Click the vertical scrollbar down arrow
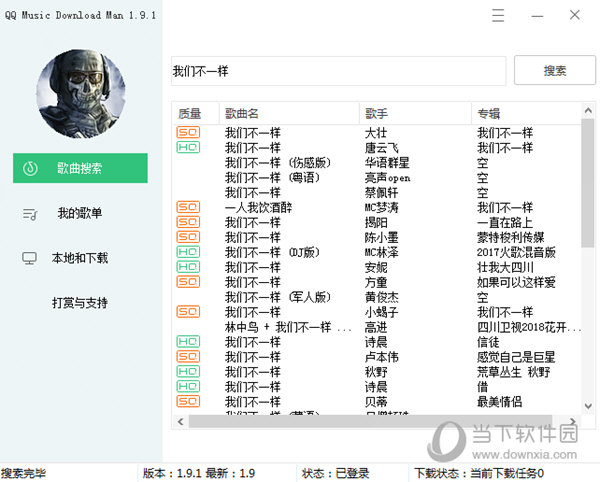This screenshot has height=482, width=600. click(588, 406)
